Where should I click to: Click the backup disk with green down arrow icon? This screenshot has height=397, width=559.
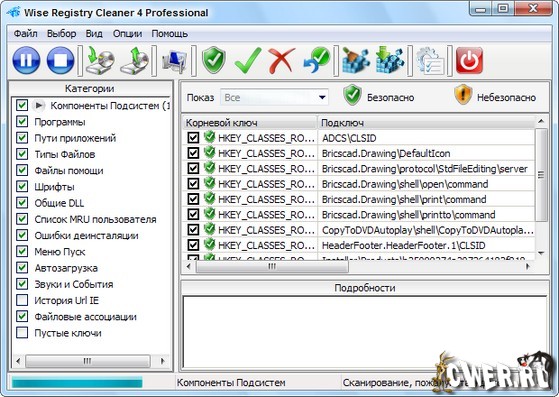pyautogui.click(x=100, y=60)
